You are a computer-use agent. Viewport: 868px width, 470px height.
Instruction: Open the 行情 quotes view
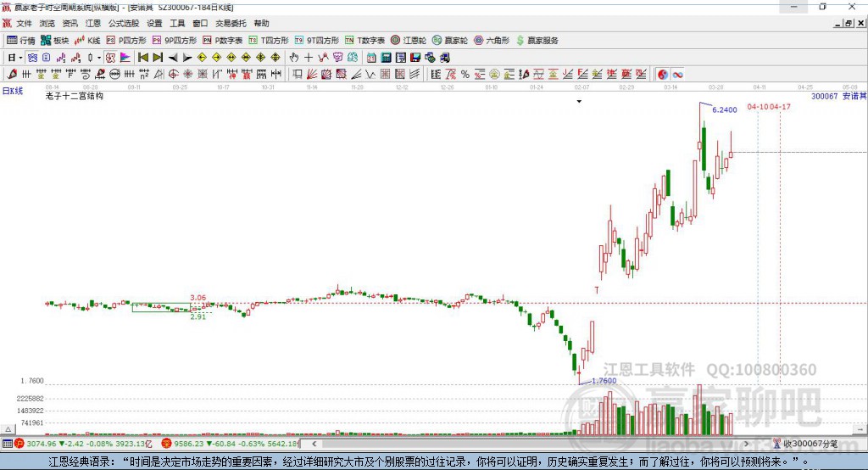(21, 41)
